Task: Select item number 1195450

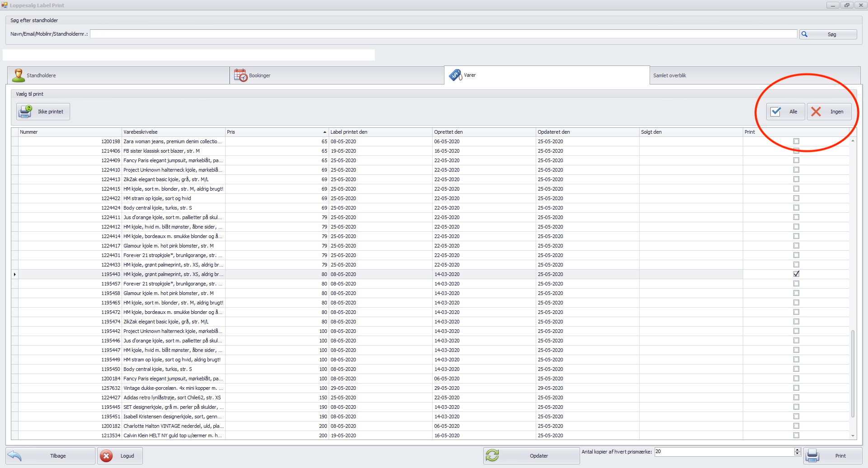Action: click(x=111, y=369)
